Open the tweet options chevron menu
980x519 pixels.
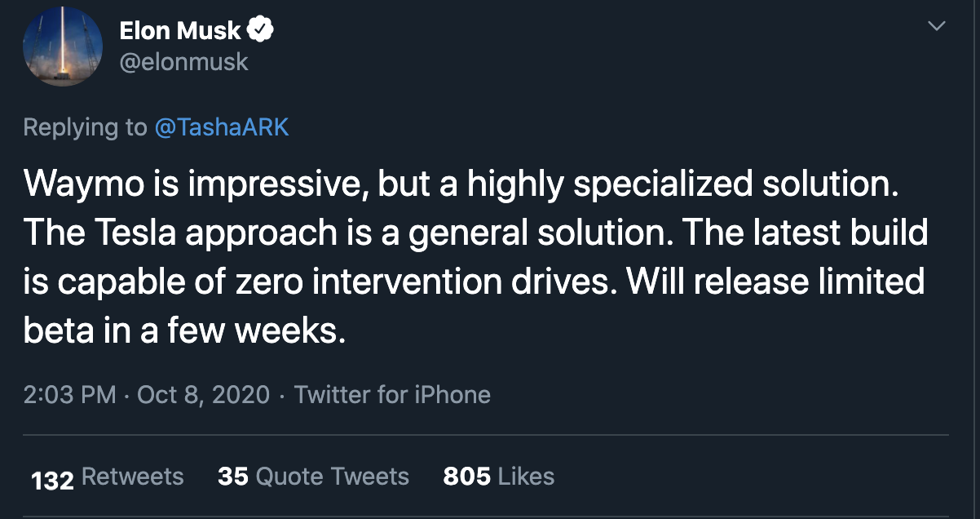click(938, 27)
